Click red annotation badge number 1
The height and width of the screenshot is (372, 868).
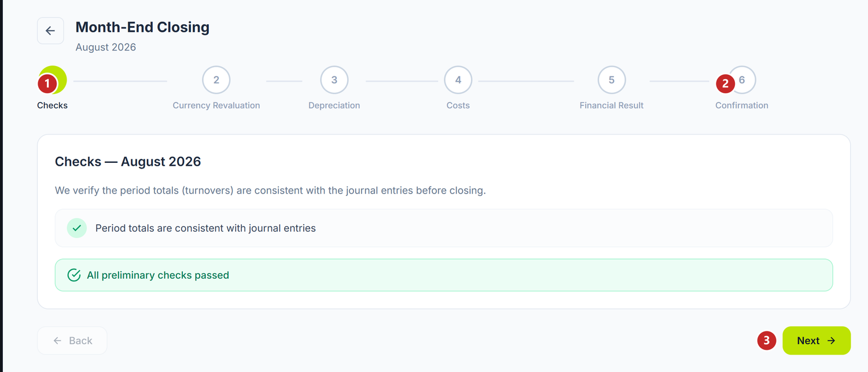pos(47,84)
